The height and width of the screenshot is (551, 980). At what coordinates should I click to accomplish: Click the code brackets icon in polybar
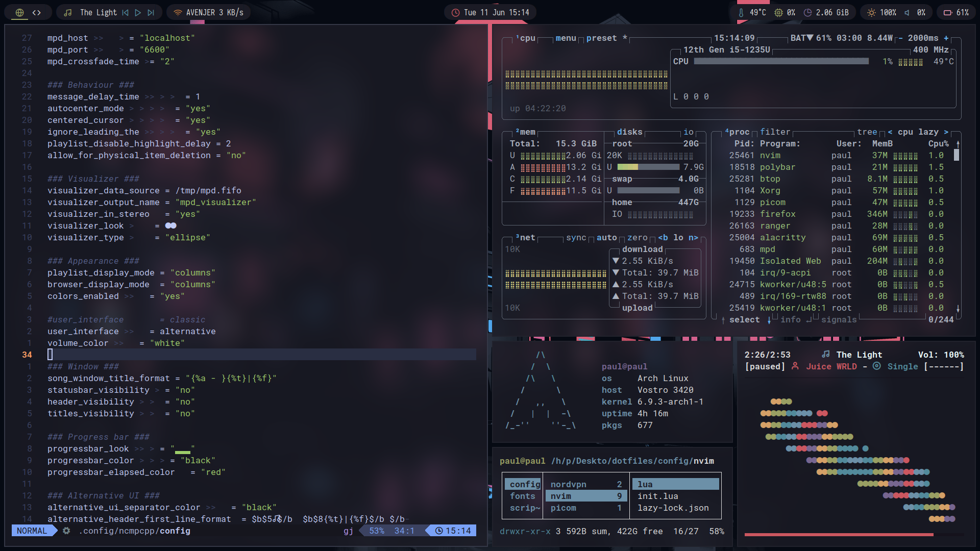[37, 12]
